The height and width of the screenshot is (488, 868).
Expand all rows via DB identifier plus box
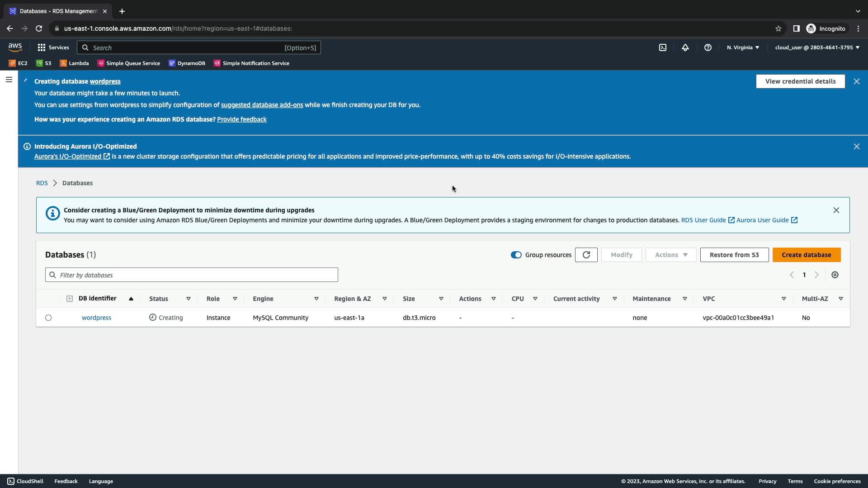tap(70, 299)
